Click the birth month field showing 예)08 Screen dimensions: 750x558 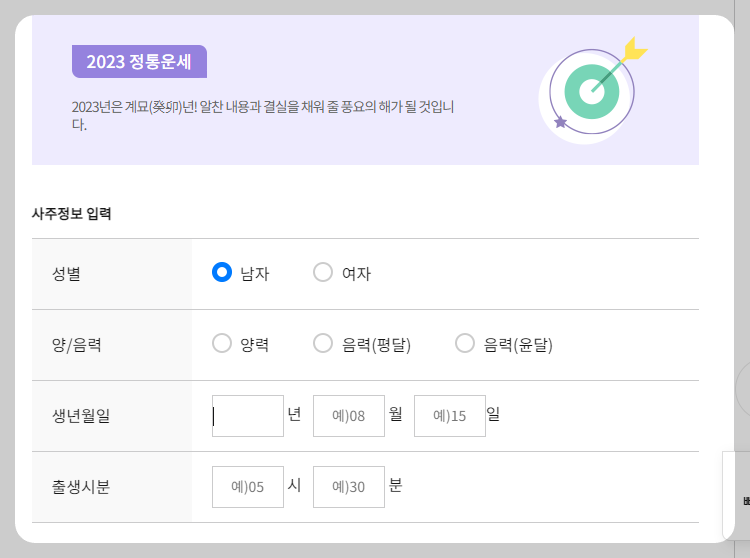(349, 416)
